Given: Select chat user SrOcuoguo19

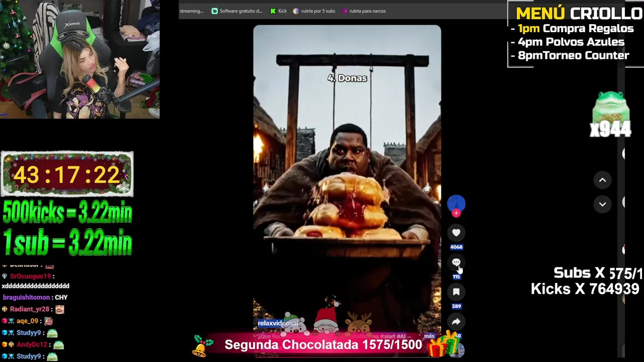Looking at the screenshot, I should click(30, 276).
